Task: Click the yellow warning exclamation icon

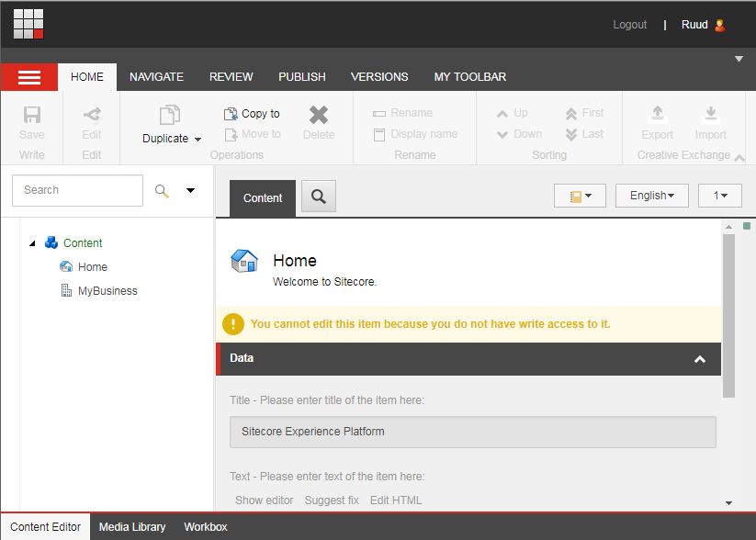Action: [x=233, y=324]
